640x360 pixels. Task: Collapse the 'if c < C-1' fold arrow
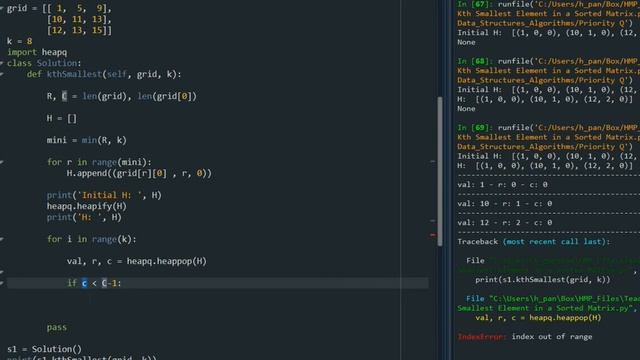[x=2, y=283]
